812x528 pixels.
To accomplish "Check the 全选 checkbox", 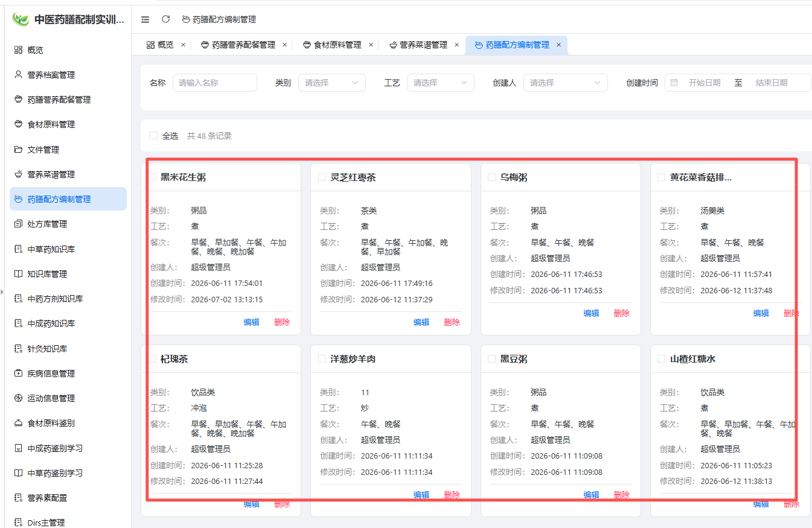I will (x=153, y=136).
